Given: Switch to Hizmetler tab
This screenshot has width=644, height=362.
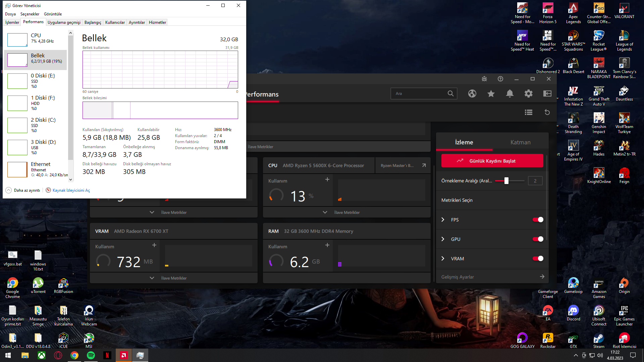Looking at the screenshot, I should (157, 22).
